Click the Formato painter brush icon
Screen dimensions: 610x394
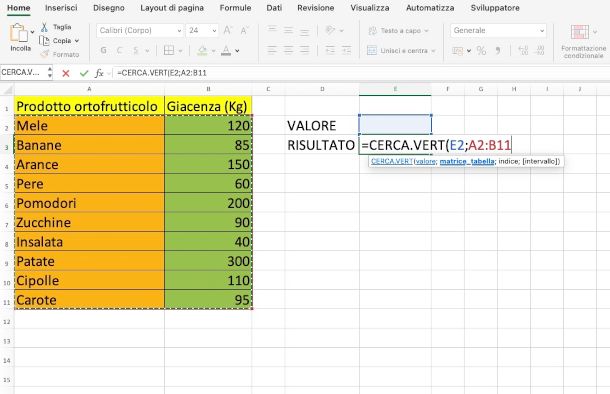45,54
